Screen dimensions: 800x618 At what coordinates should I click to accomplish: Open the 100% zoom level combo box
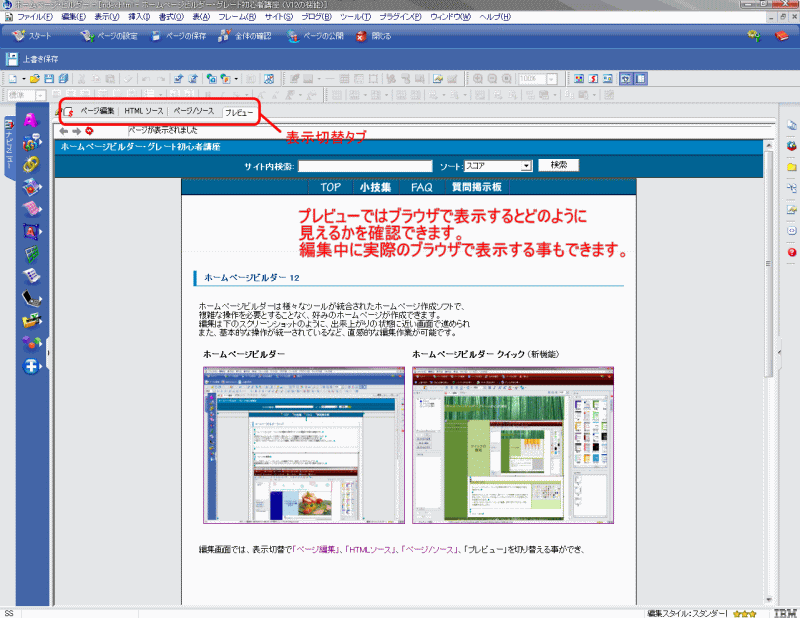click(537, 79)
